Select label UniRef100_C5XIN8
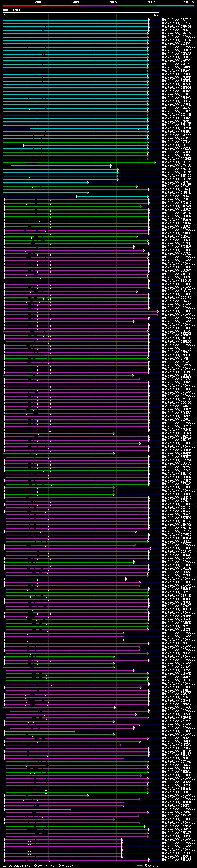The height and width of the screenshot is (868, 197). point(177,115)
